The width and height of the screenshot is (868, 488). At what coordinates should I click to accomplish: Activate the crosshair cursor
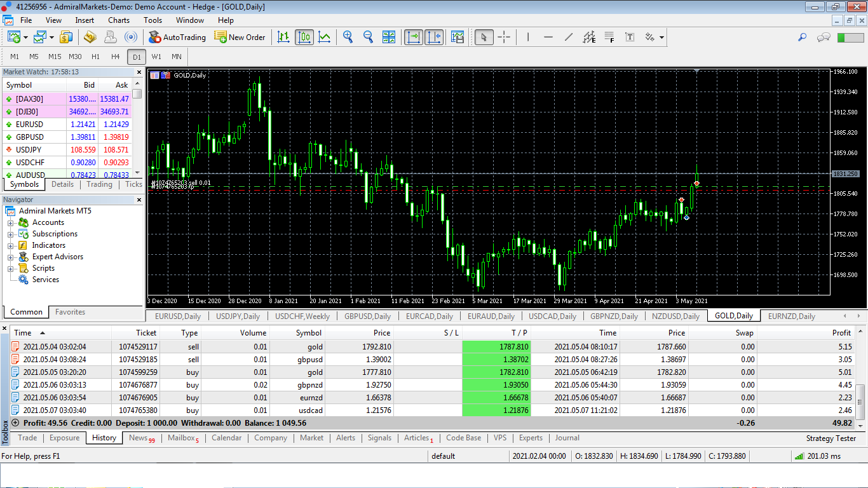[x=504, y=37]
